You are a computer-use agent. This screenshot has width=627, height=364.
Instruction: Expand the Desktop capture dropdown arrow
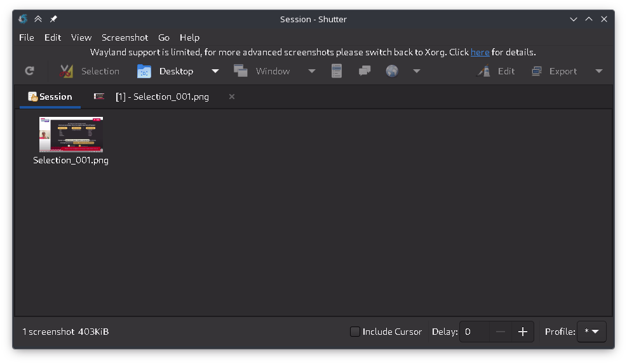pos(215,71)
